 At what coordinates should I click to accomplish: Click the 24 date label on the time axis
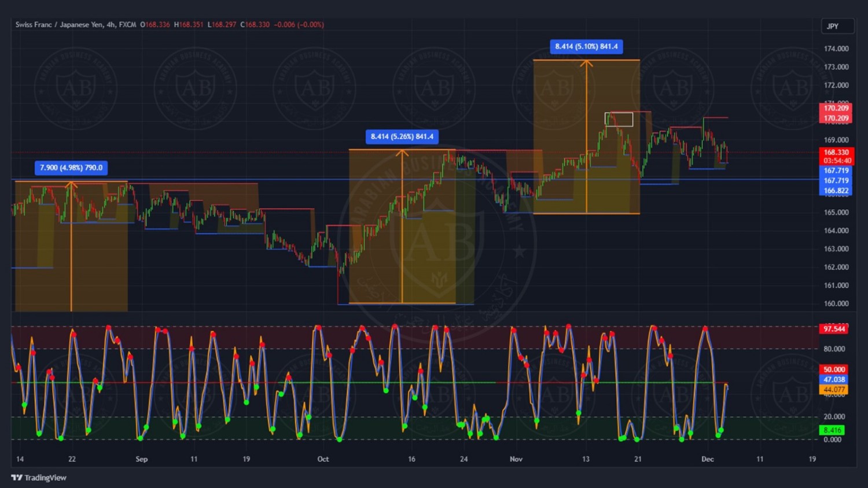[464, 459]
